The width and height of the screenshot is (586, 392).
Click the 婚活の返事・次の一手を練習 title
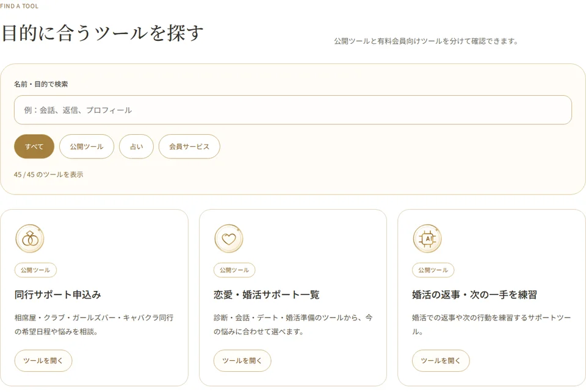(x=475, y=294)
